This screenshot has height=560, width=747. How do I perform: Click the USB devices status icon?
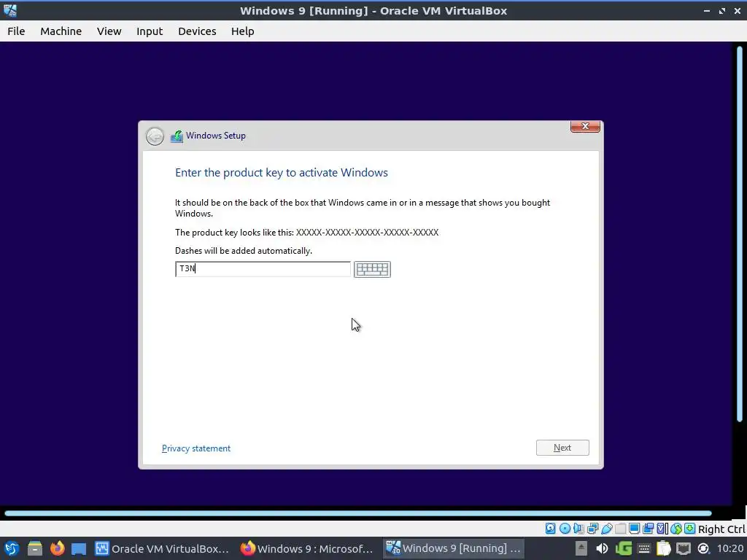coord(607,528)
